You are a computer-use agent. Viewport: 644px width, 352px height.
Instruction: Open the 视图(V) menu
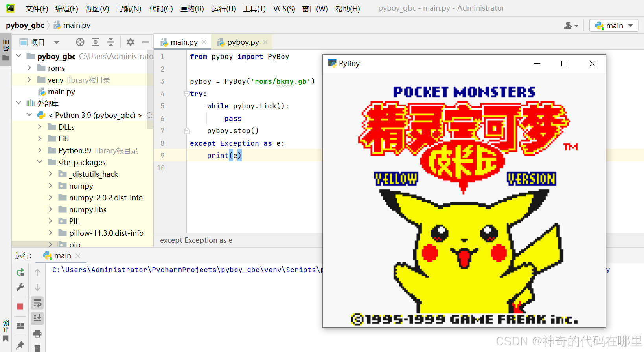(x=97, y=9)
